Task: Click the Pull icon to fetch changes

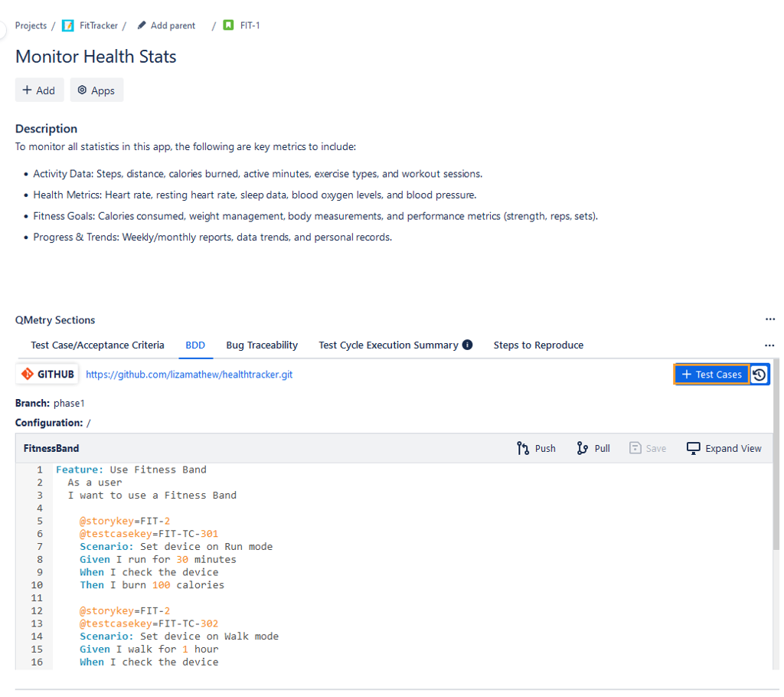Action: (x=582, y=448)
